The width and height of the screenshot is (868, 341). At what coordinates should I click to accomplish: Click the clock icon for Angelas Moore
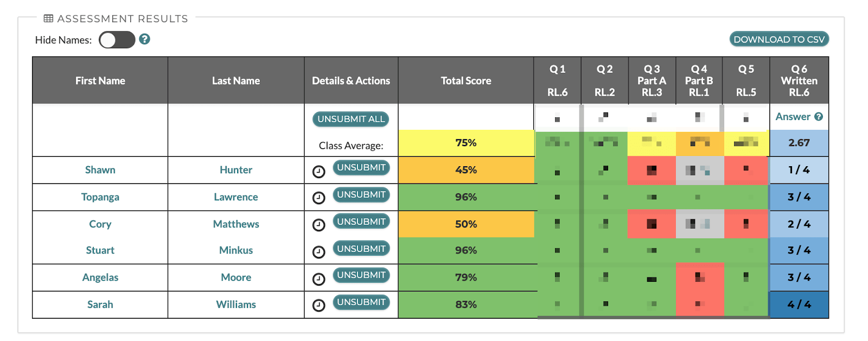(x=319, y=279)
